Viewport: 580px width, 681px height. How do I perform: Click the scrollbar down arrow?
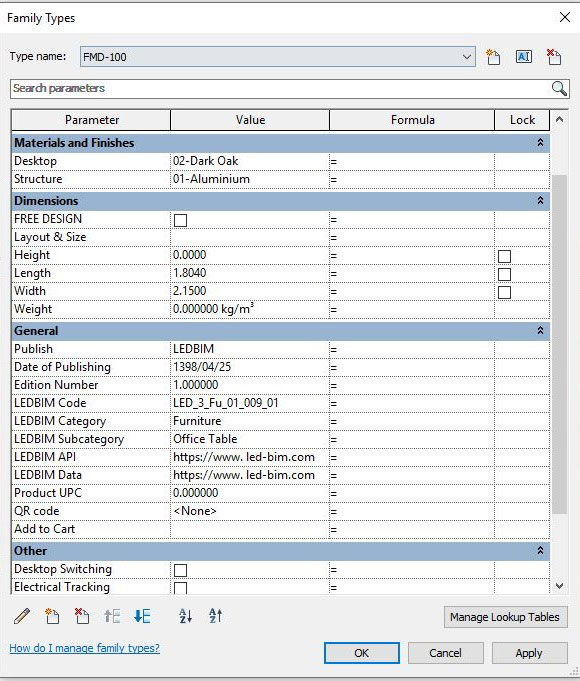[560, 585]
